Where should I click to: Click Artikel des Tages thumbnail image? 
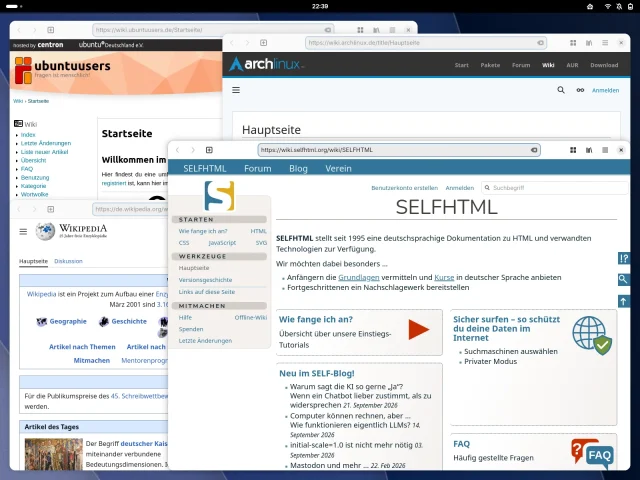(53, 454)
